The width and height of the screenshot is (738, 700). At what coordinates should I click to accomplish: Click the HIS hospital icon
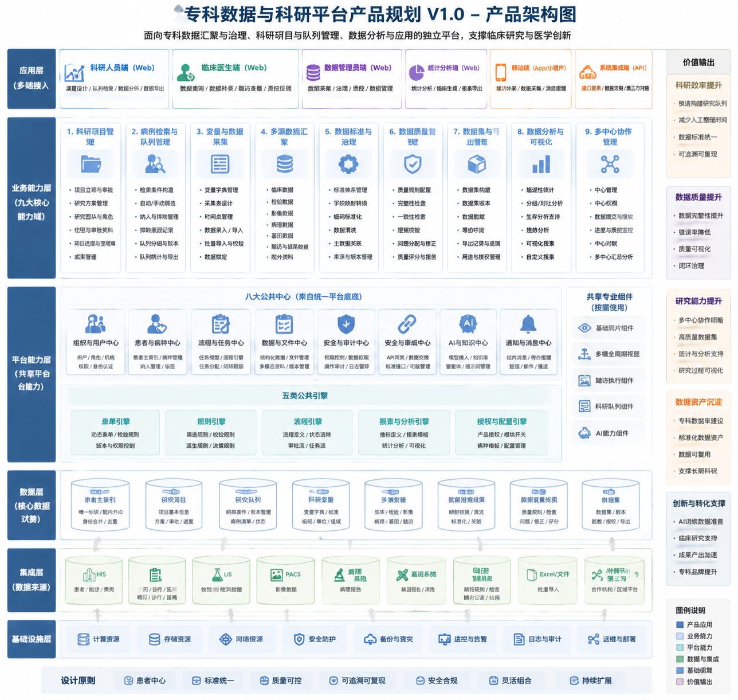(89, 574)
